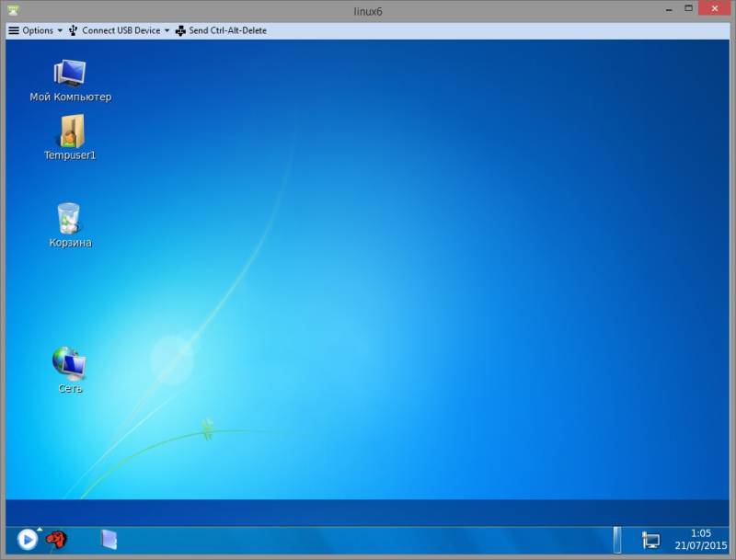This screenshot has width=736, height=560.
Task: Click the Мой Компьютер label text
Action: (x=71, y=97)
